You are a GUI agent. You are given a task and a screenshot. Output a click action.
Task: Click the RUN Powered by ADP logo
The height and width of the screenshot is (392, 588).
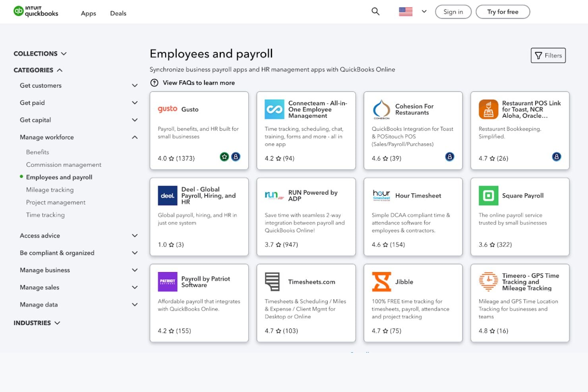(275, 195)
